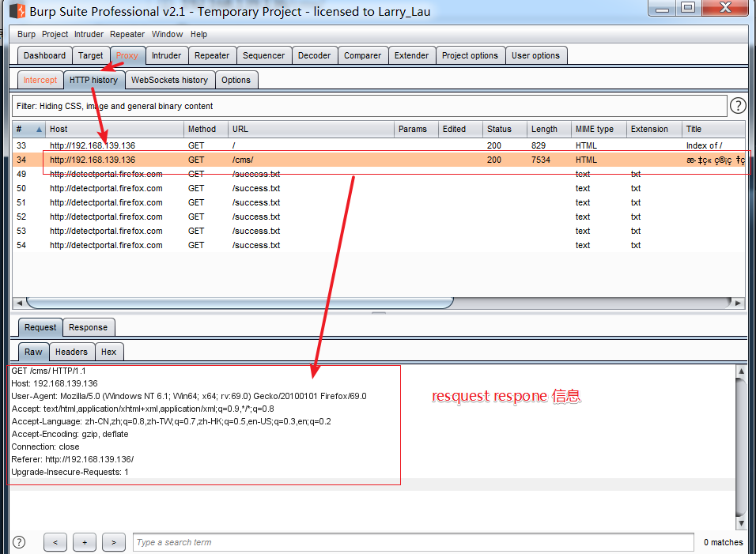Go to the Repeater tool tab
756x554 pixels.
pos(212,55)
